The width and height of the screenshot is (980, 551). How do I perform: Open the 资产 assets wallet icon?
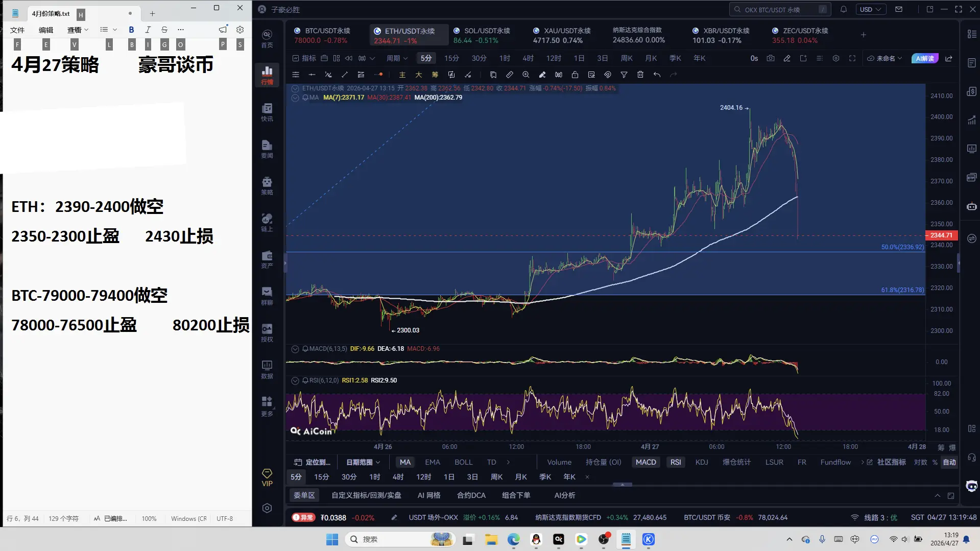pos(267,259)
